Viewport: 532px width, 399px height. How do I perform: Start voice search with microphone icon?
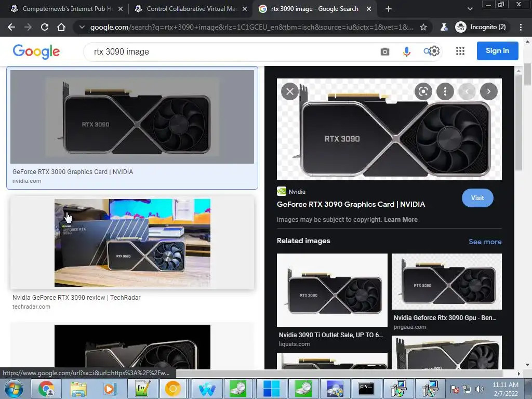click(x=406, y=51)
